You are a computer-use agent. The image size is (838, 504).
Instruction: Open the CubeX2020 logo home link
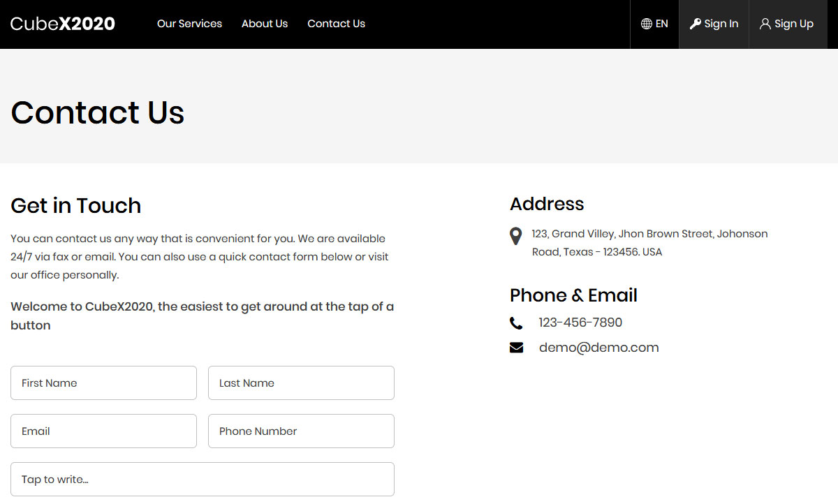(63, 24)
